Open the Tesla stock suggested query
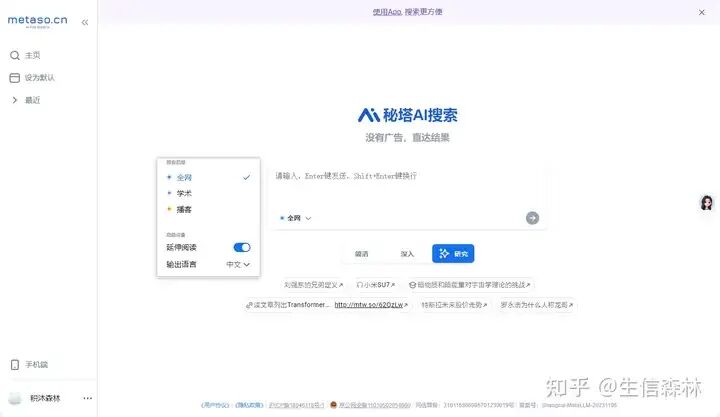 click(x=454, y=304)
